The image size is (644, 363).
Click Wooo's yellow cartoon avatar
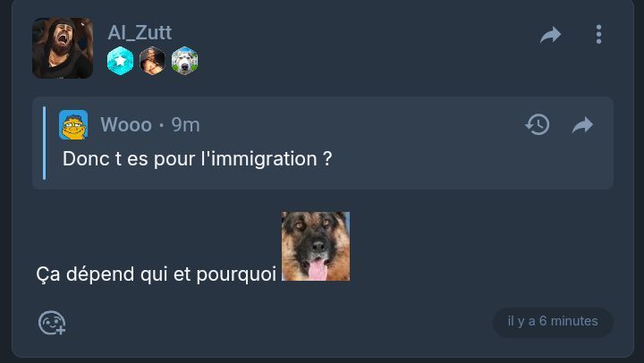click(73, 125)
